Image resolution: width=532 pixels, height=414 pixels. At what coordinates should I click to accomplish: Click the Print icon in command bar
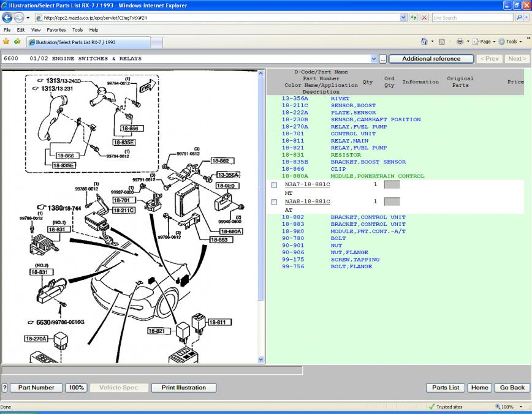pos(460,42)
